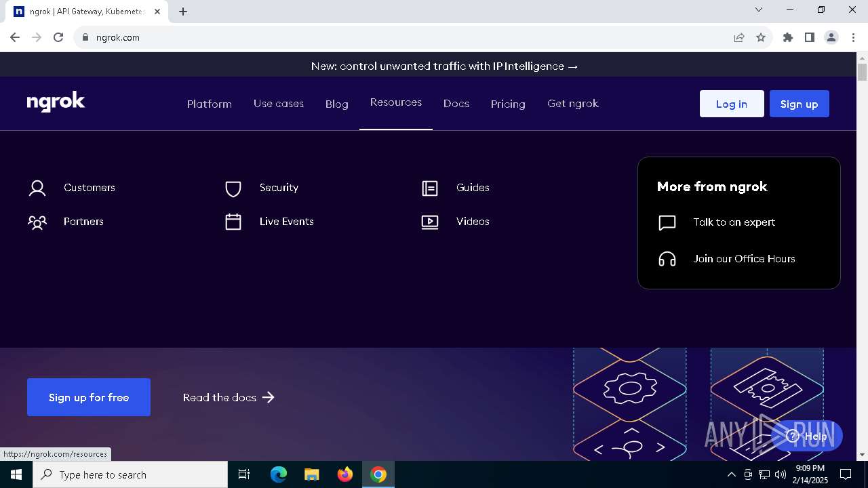The height and width of the screenshot is (488, 868).
Task: Open Get ngrok in the nav
Action: 573,104
